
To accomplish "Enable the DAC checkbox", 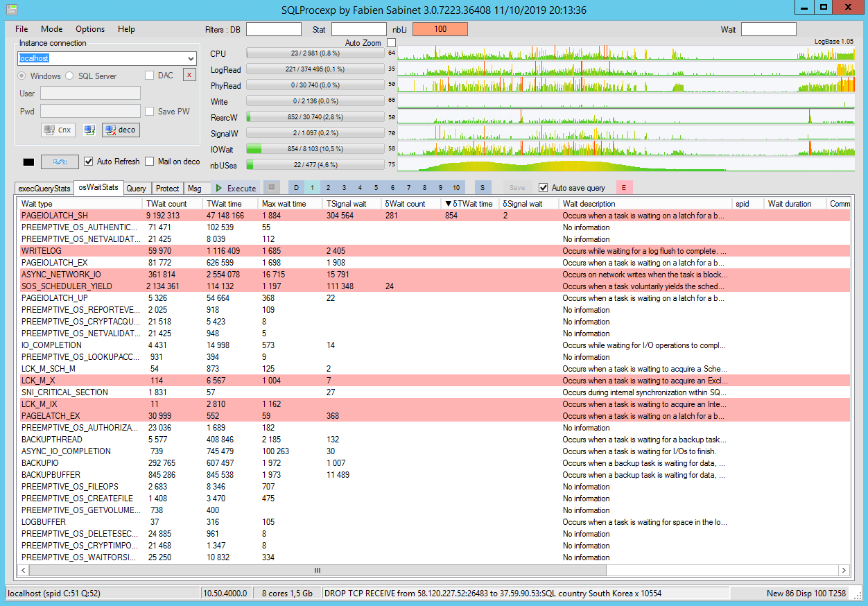I will pyautogui.click(x=150, y=76).
